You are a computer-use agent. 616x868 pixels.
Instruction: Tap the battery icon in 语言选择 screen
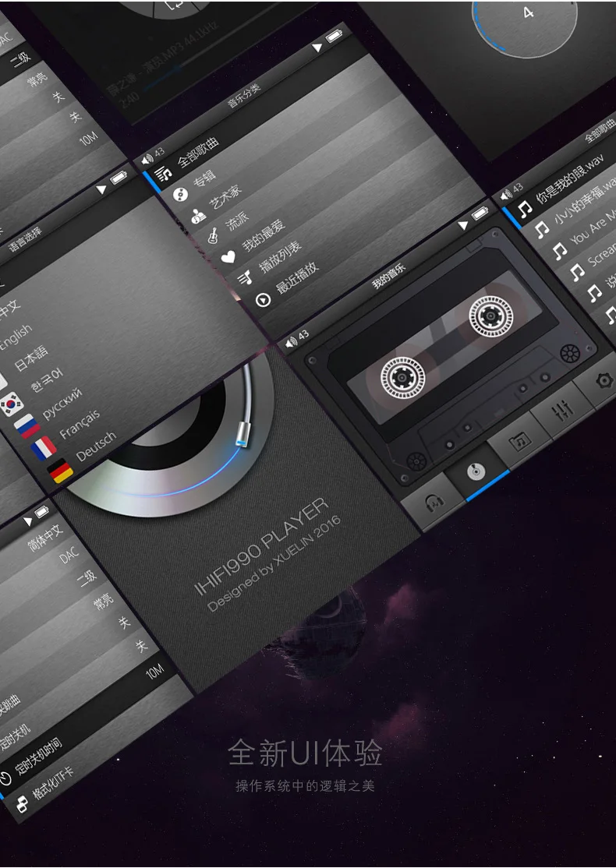point(119,178)
